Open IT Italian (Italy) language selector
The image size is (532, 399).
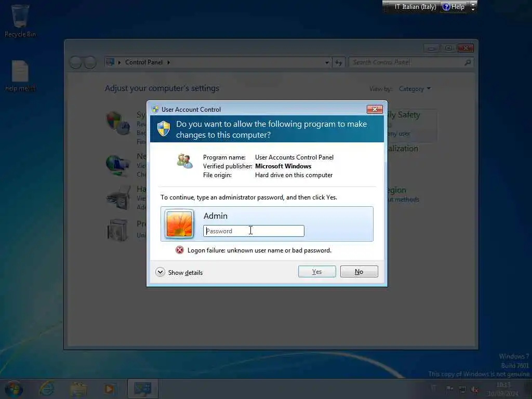[x=415, y=7]
